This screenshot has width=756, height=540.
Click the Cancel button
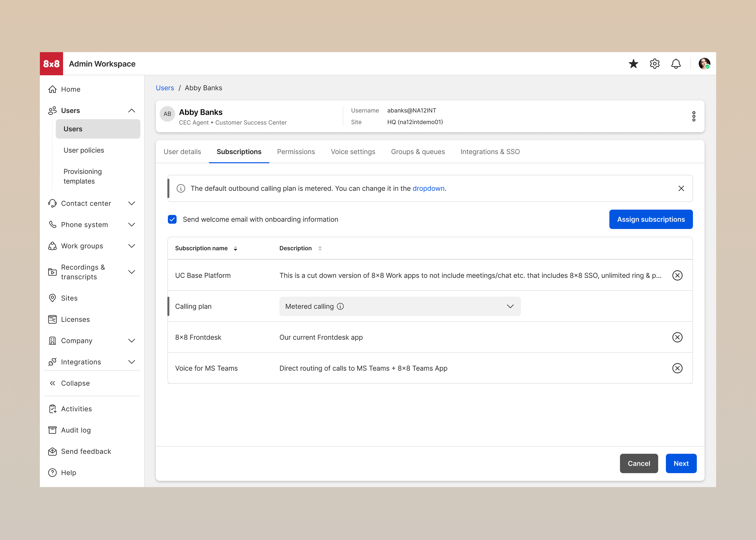pos(639,463)
